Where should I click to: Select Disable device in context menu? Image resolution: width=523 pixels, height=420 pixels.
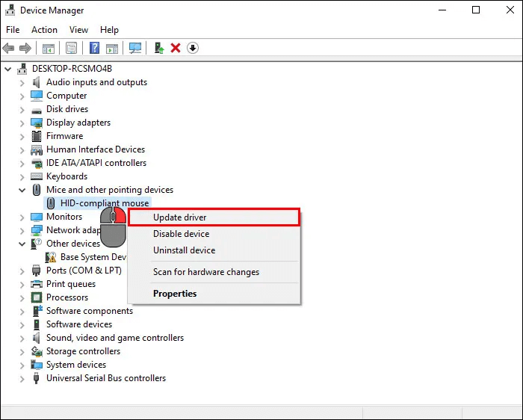pos(181,234)
